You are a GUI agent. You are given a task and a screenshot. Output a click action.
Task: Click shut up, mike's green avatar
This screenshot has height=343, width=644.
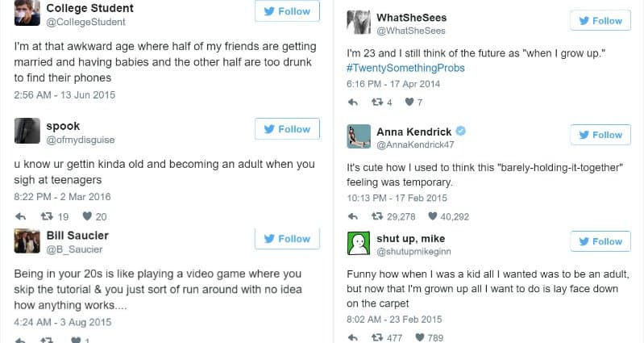(x=358, y=243)
